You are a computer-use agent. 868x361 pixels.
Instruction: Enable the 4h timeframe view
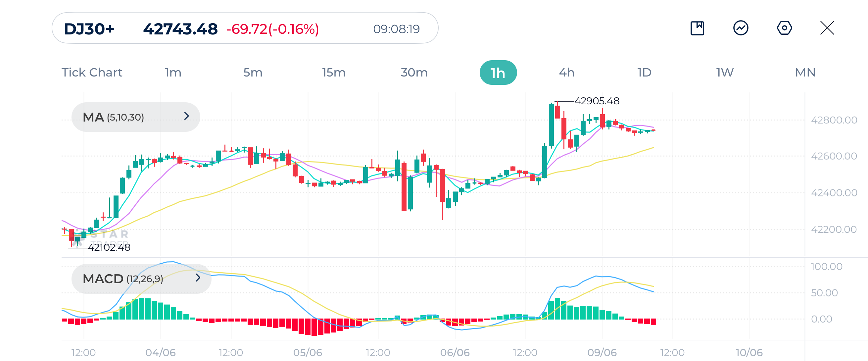coord(566,72)
